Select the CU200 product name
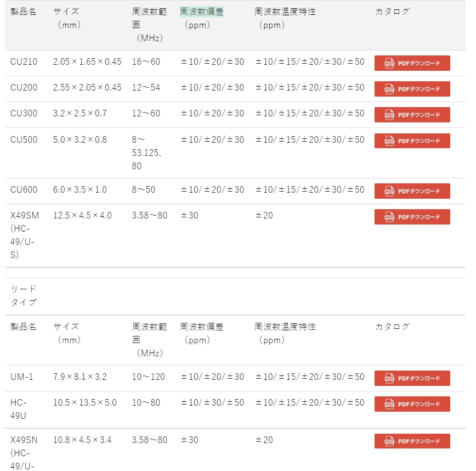The width and height of the screenshot is (476, 471). (24, 87)
